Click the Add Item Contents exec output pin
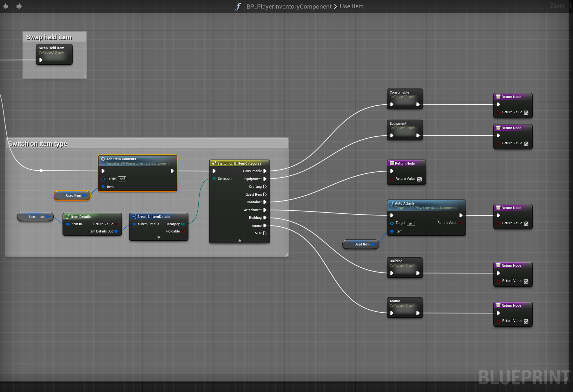This screenshot has width=573, height=392. tap(172, 171)
